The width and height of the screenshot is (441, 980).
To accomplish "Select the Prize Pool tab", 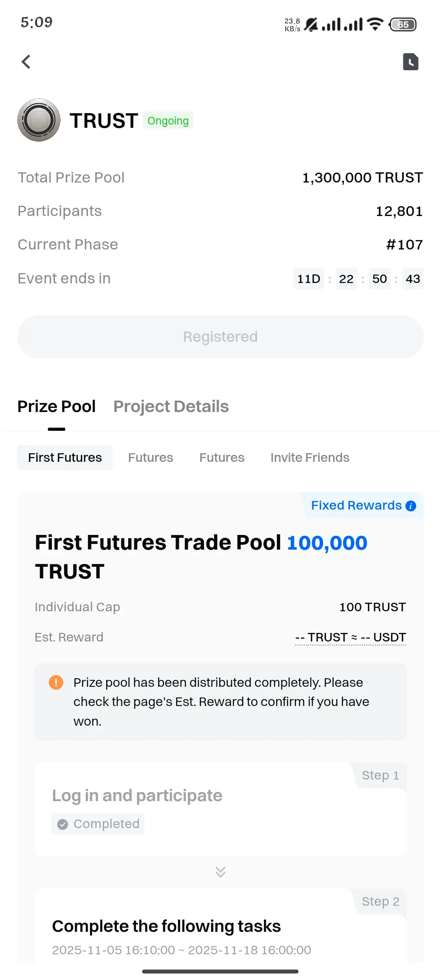I will tap(56, 406).
